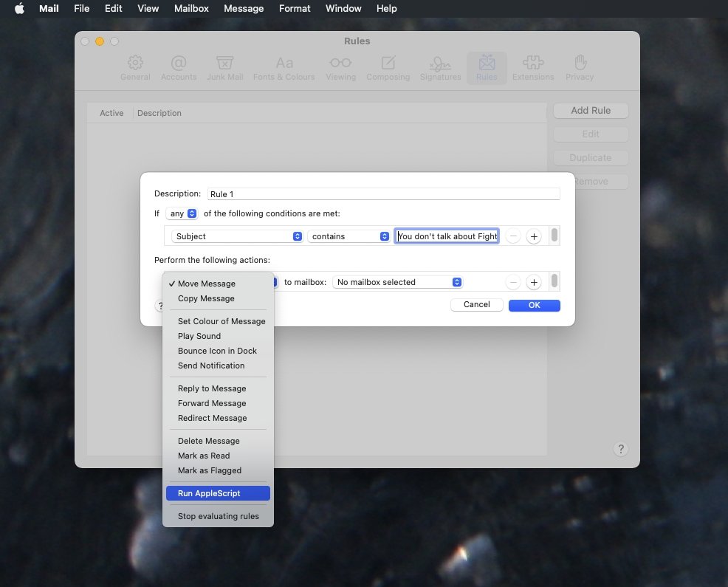This screenshot has width=728, height=587.
Task: Open the Extensions preferences pane
Action: pyautogui.click(x=533, y=68)
